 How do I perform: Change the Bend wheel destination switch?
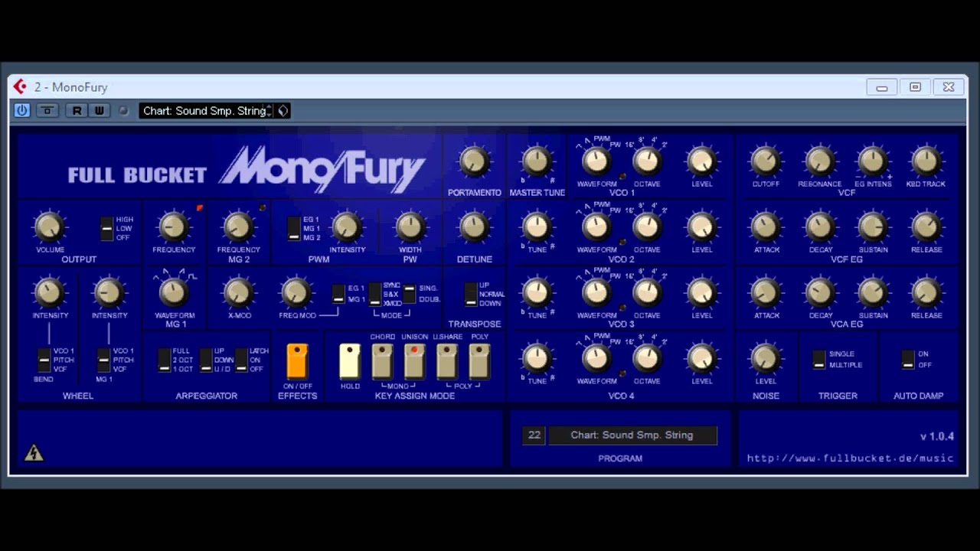click(x=44, y=360)
